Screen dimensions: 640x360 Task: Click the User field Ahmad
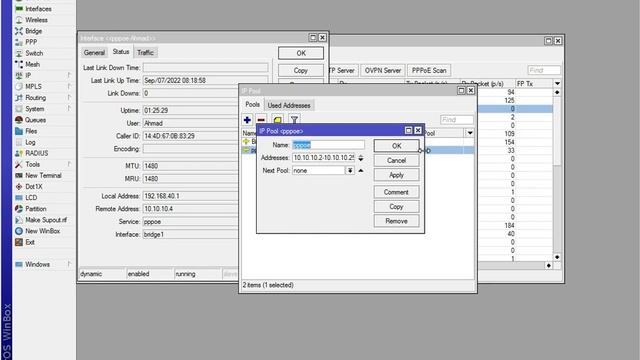click(190, 123)
